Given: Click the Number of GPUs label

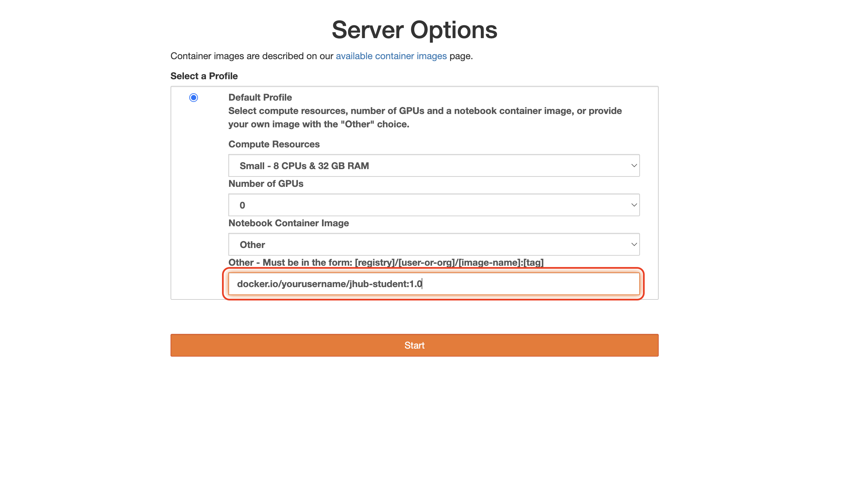Looking at the screenshot, I should tap(266, 183).
